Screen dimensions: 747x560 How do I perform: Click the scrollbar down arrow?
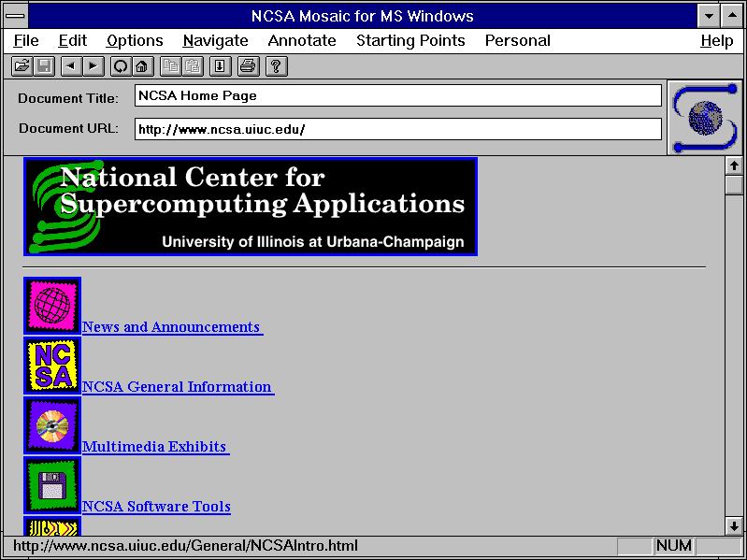tap(734, 526)
